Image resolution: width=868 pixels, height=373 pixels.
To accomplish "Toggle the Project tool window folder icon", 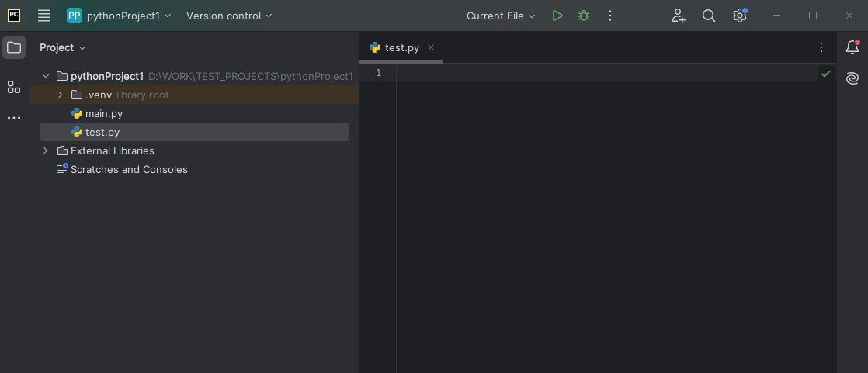I will tap(14, 47).
